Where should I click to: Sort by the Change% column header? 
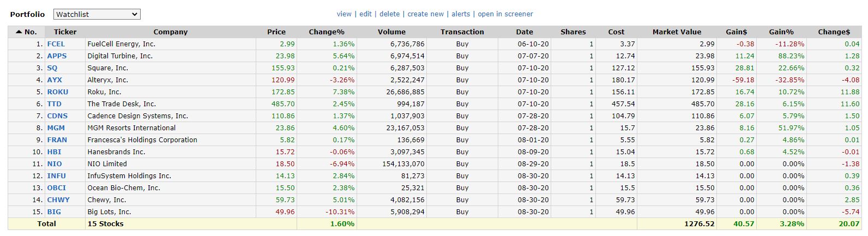(x=327, y=32)
